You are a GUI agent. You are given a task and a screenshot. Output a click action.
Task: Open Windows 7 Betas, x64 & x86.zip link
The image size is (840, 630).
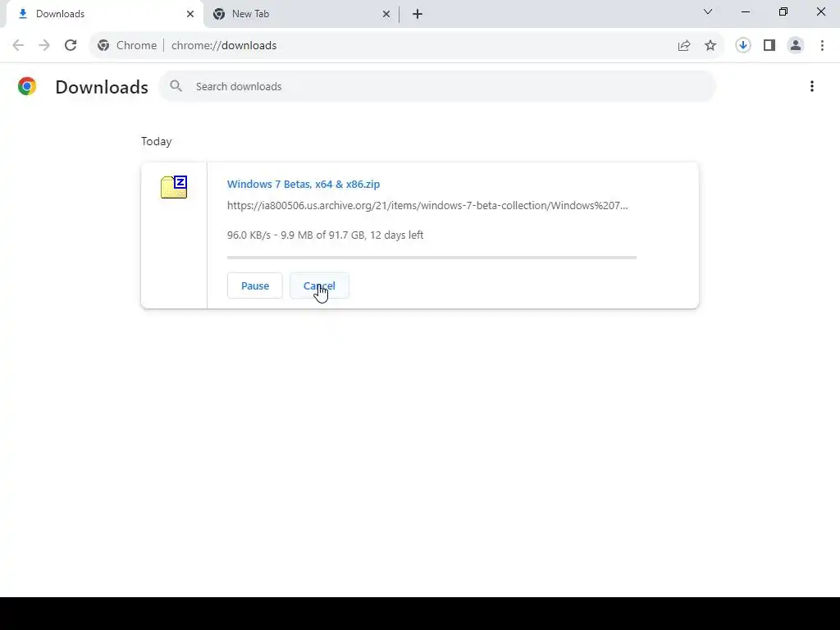click(304, 185)
